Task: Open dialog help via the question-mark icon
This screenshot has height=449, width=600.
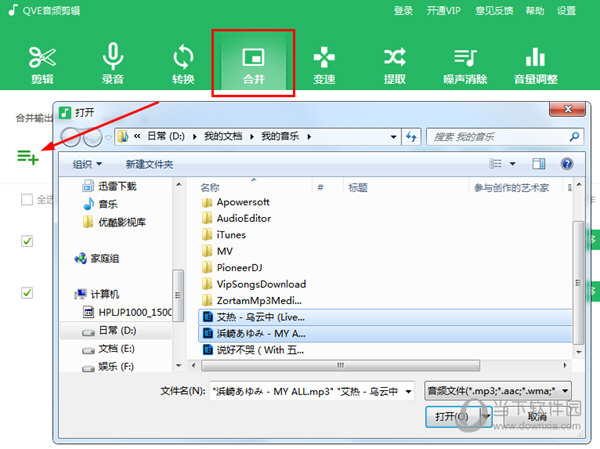Action: click(567, 164)
